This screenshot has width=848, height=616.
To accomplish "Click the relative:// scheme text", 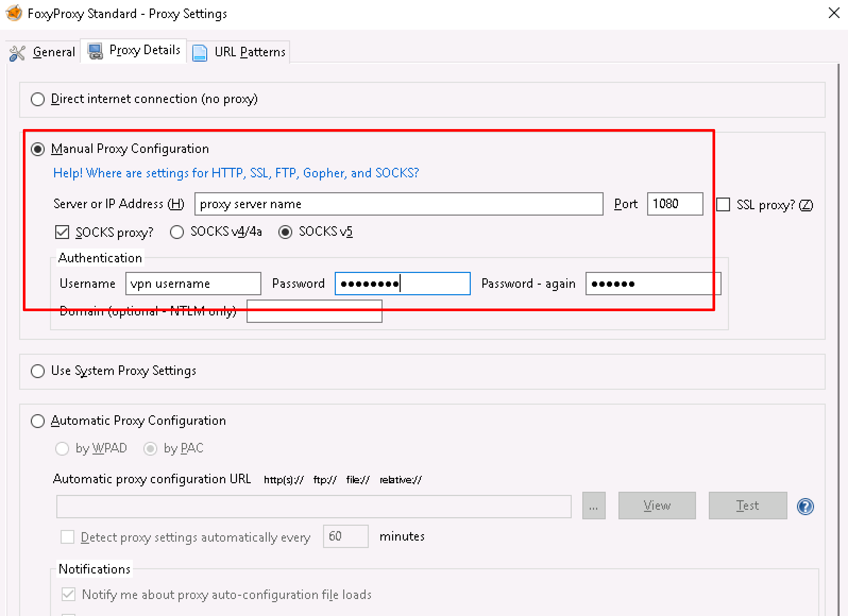I will [401, 480].
